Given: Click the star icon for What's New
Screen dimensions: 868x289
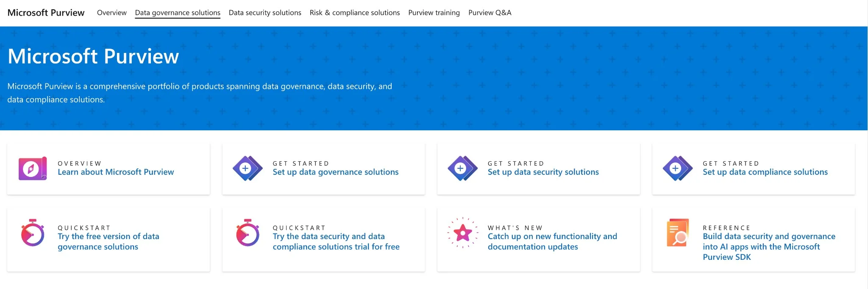Looking at the screenshot, I should [462, 232].
